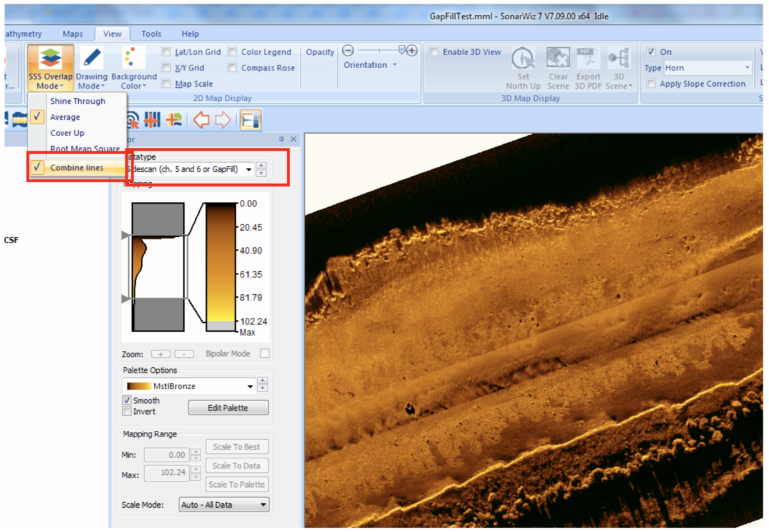Select Shine Through in overlap menu
Image resolution: width=769 pixels, height=532 pixels.
point(78,101)
